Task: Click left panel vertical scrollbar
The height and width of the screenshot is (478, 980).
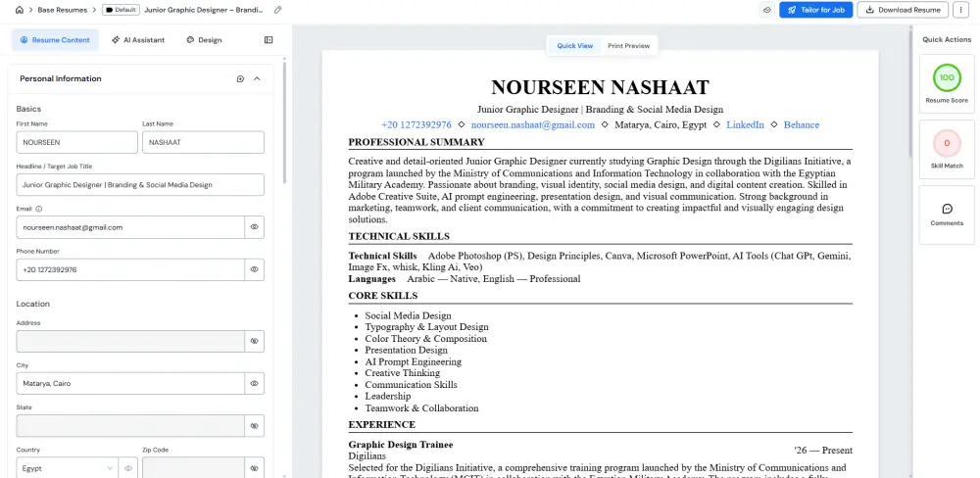Action: [284, 121]
